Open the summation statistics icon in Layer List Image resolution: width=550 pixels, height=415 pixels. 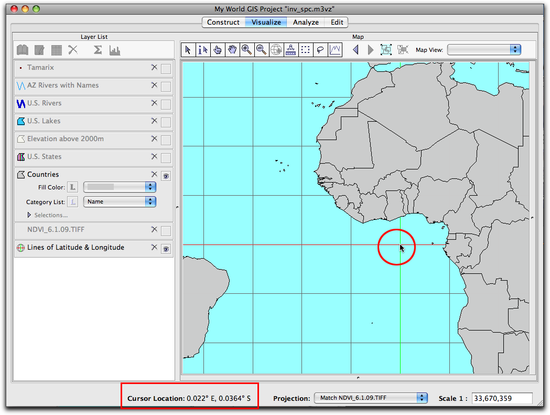pyautogui.click(x=98, y=50)
